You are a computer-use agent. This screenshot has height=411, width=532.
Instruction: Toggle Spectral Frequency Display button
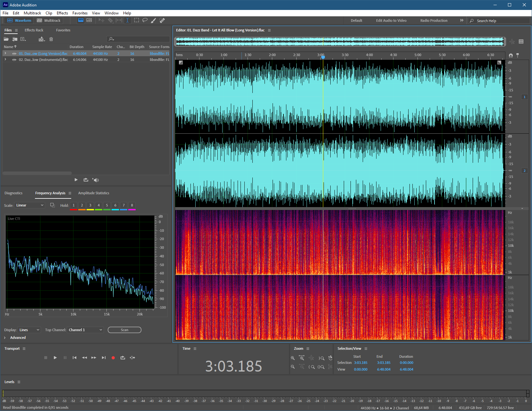[x=81, y=20]
